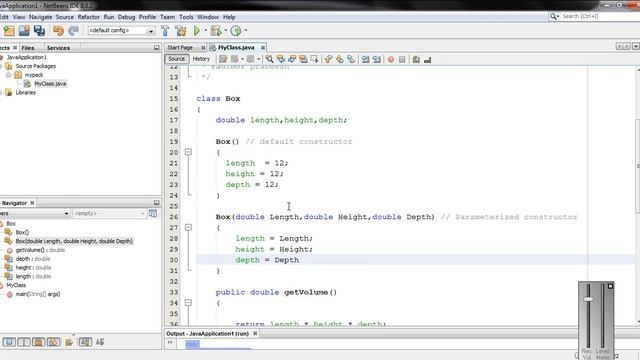Click the Debug Project icon

pyautogui.click(x=216, y=31)
